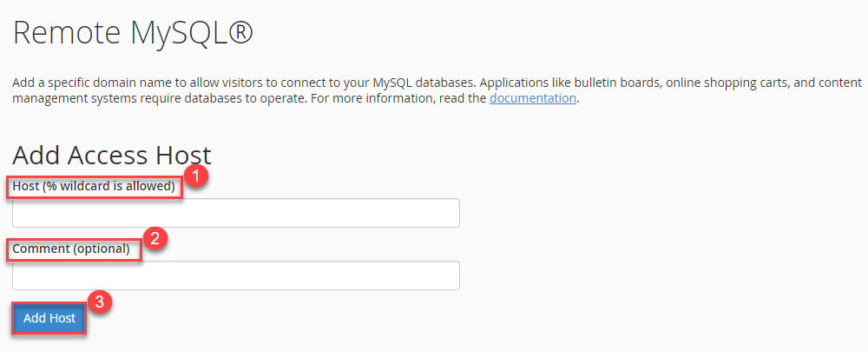Click the Add Access Host heading
The image size is (868, 352).
pos(112,155)
